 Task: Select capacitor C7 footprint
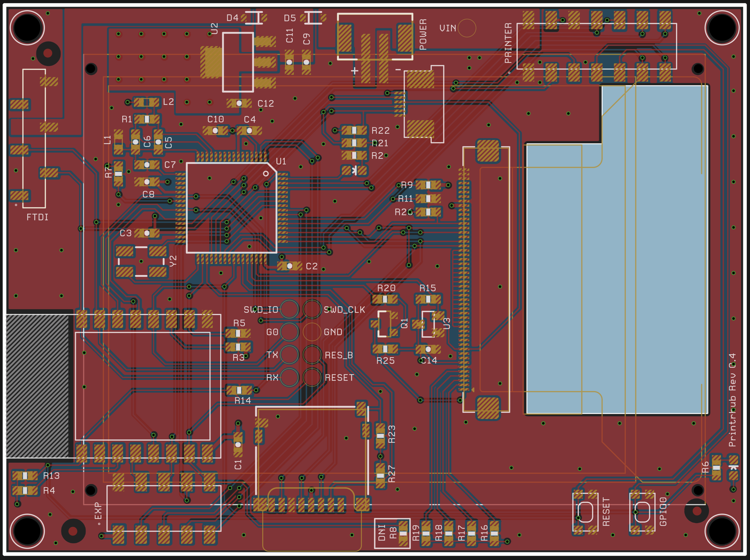pos(147,165)
